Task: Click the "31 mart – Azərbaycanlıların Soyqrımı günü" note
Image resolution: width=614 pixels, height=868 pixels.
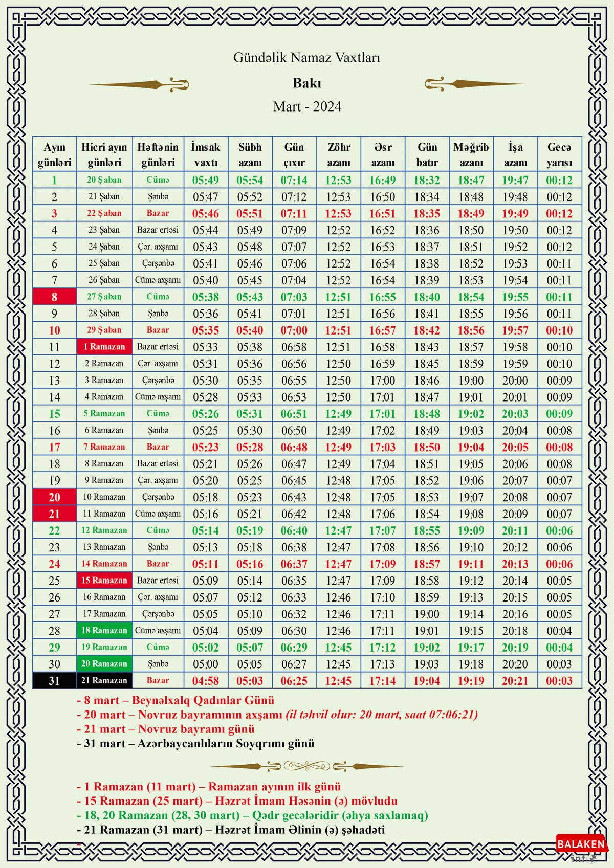Action: (x=195, y=743)
